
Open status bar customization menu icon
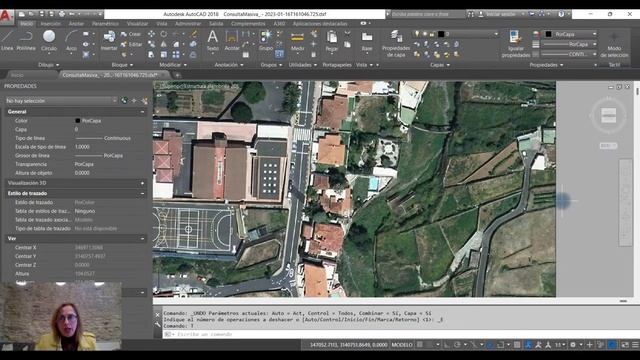click(x=635, y=345)
